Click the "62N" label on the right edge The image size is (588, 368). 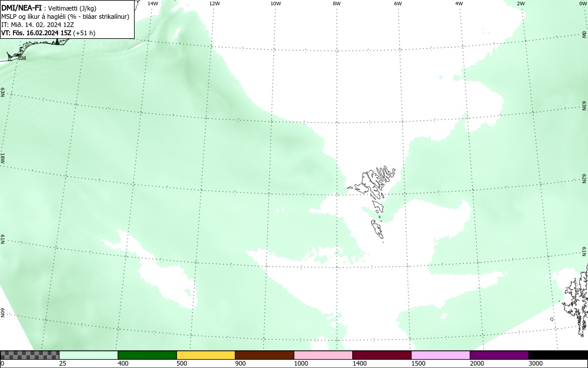(x=584, y=178)
